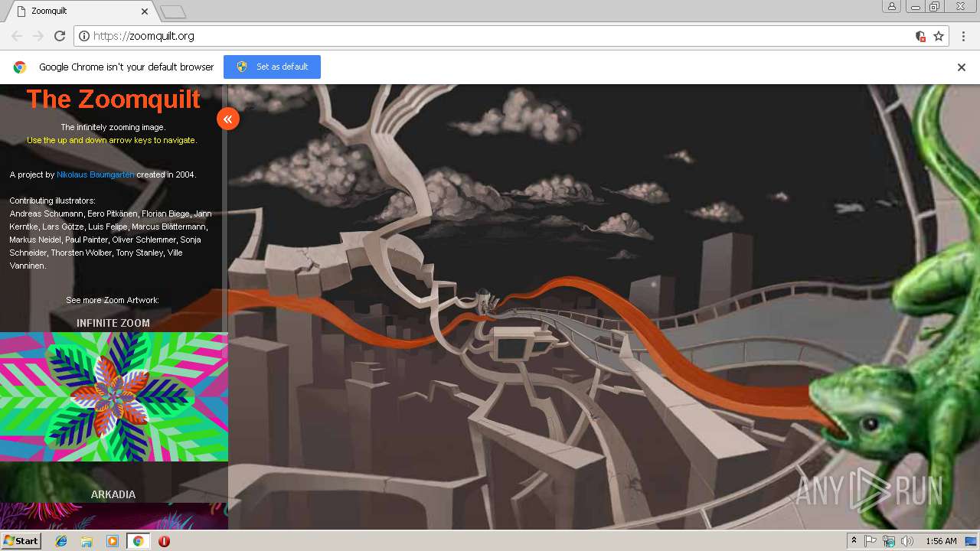Click the shield icon on Set as default
The image size is (980, 551).
point(242,67)
